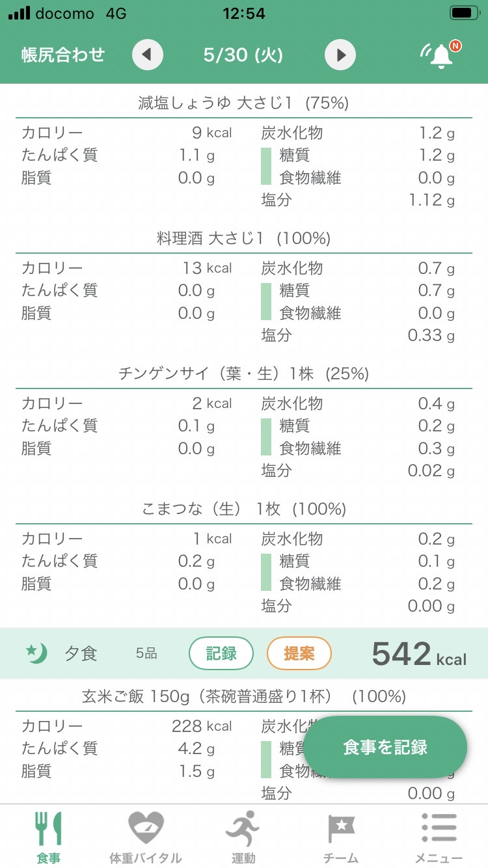Image resolution: width=488 pixels, height=868 pixels.
Task: Open the メニュー list icon tab
Action: pyautogui.click(x=439, y=837)
